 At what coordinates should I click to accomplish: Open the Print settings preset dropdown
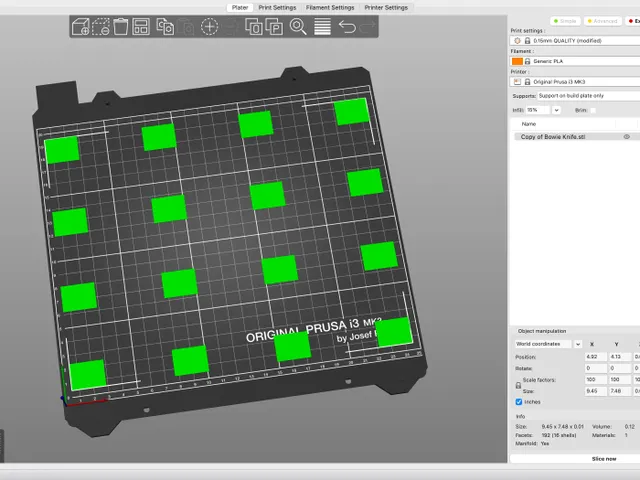575,41
